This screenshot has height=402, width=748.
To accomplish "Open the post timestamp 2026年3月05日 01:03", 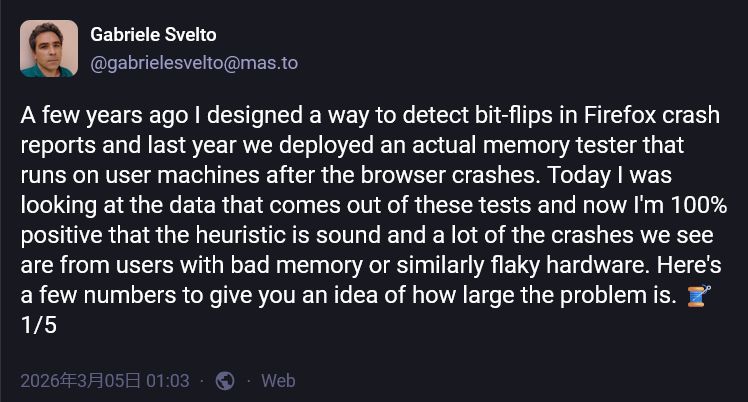I will tap(105, 381).
